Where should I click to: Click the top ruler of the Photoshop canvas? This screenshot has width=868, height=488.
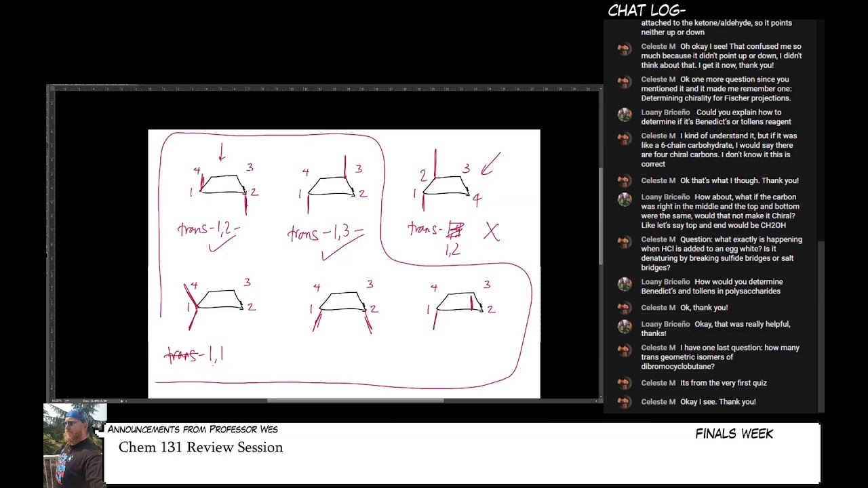coord(327,88)
